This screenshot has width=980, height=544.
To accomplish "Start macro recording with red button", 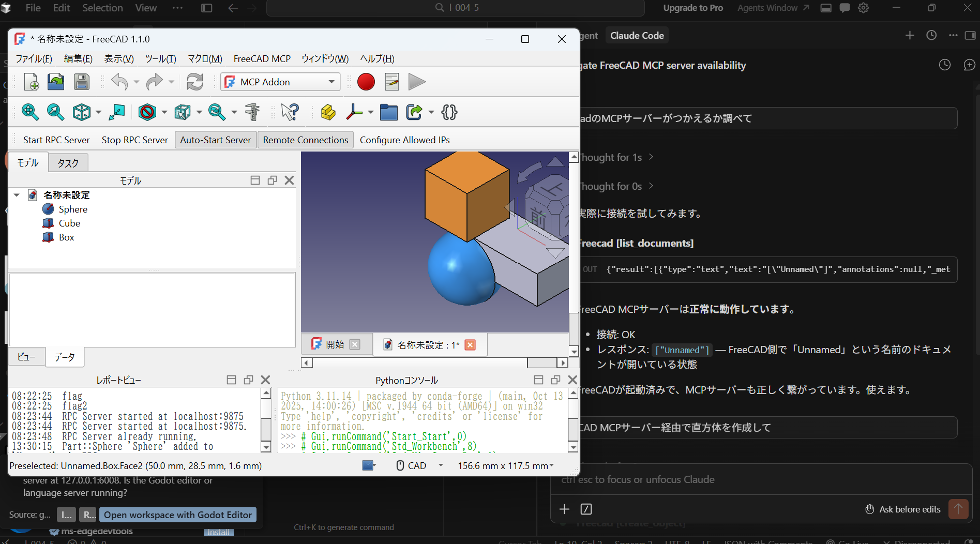I will pyautogui.click(x=366, y=82).
